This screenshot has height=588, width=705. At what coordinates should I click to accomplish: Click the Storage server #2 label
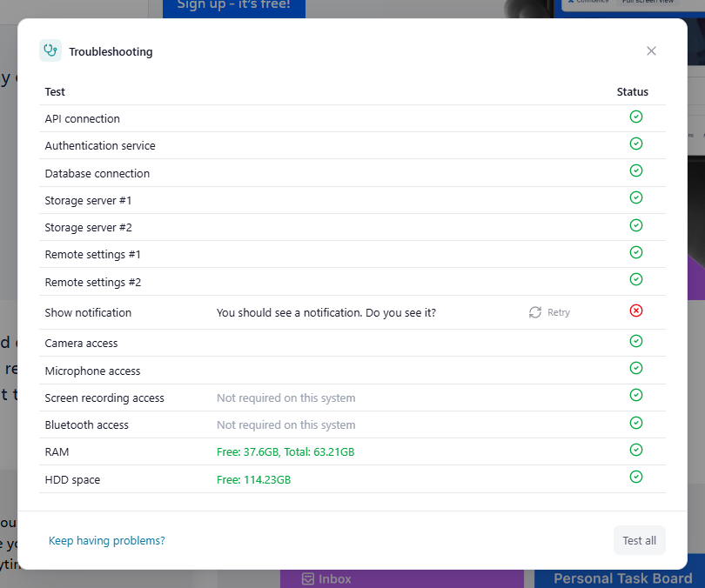coord(88,227)
